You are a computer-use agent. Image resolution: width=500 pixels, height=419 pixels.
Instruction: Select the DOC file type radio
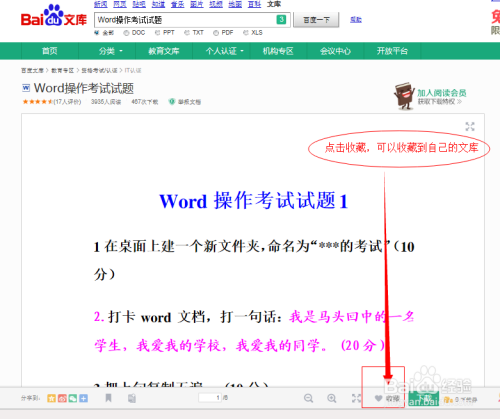(126, 33)
